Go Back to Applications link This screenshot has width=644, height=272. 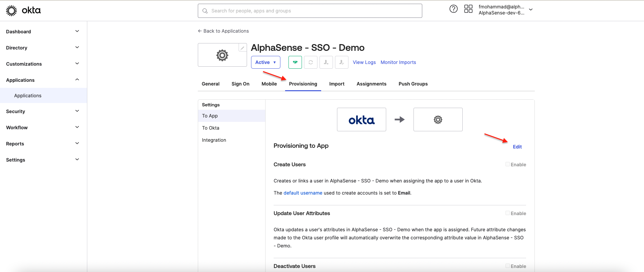pos(223,31)
